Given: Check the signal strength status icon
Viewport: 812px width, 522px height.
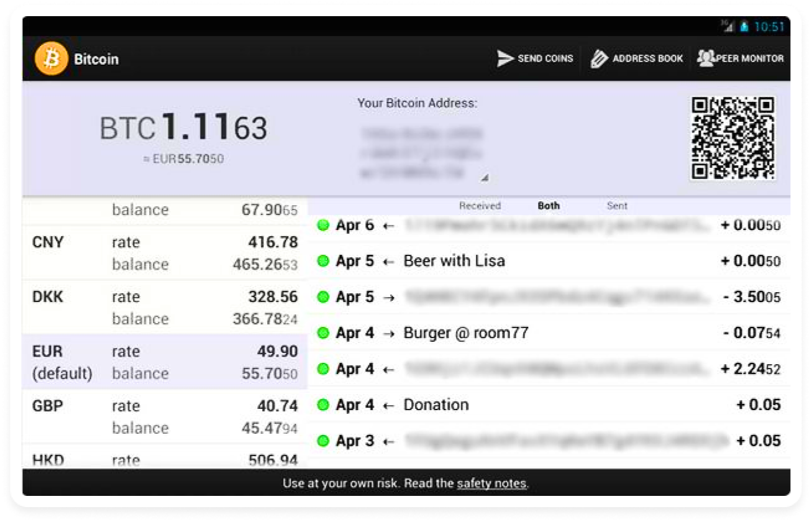Looking at the screenshot, I should [728, 27].
